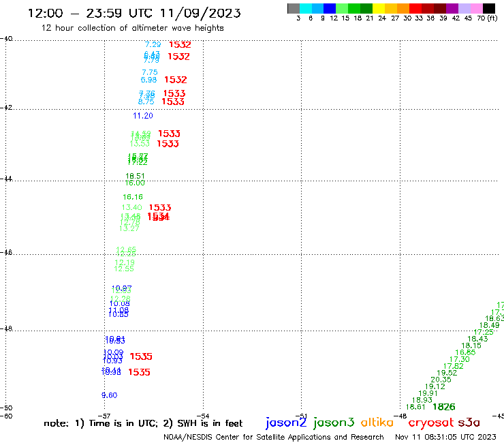504x443 pixels.
Task: Click the -54 longitude axis label
Action: [x=203, y=416]
